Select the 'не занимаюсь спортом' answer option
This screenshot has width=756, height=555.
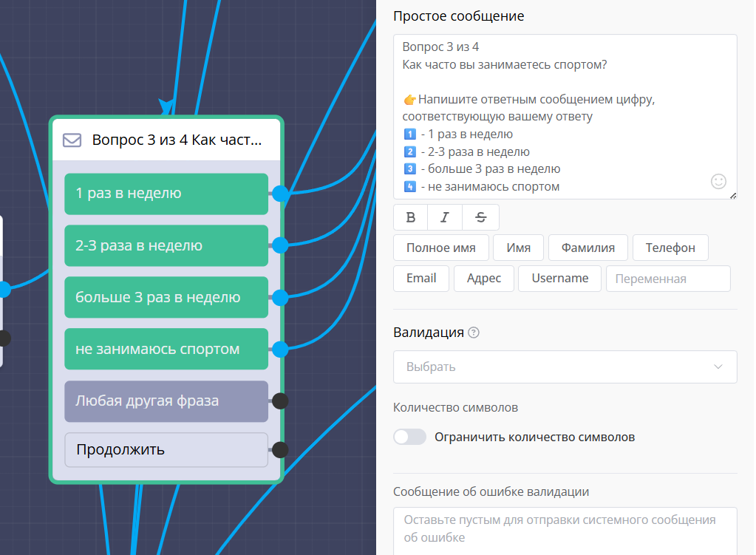166,349
